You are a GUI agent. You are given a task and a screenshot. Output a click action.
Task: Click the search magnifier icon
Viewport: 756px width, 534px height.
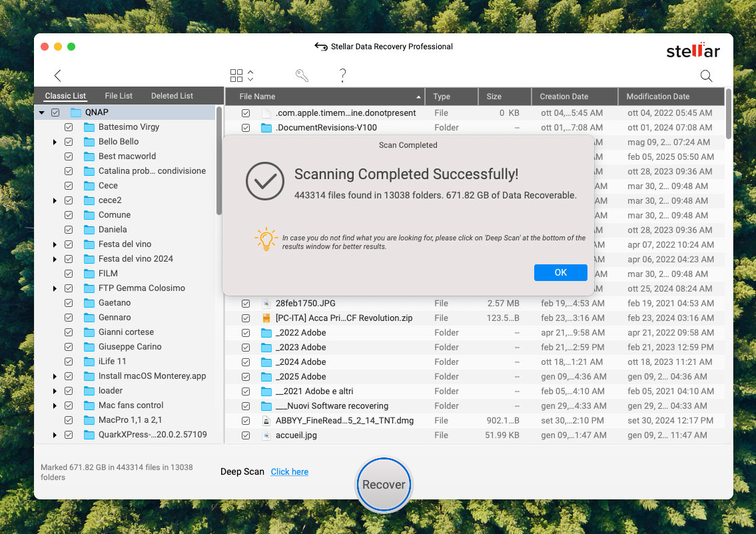[x=706, y=76]
